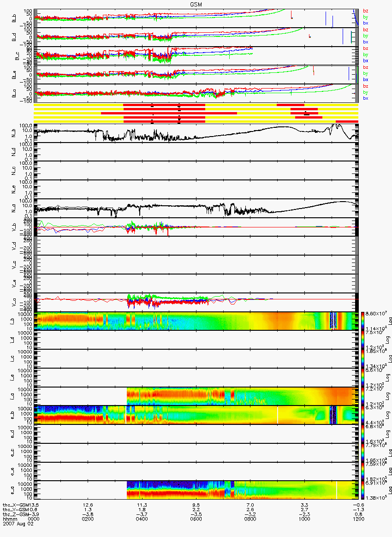
Task: Click the i_e ion spectrogram label
Action: (12, 377)
